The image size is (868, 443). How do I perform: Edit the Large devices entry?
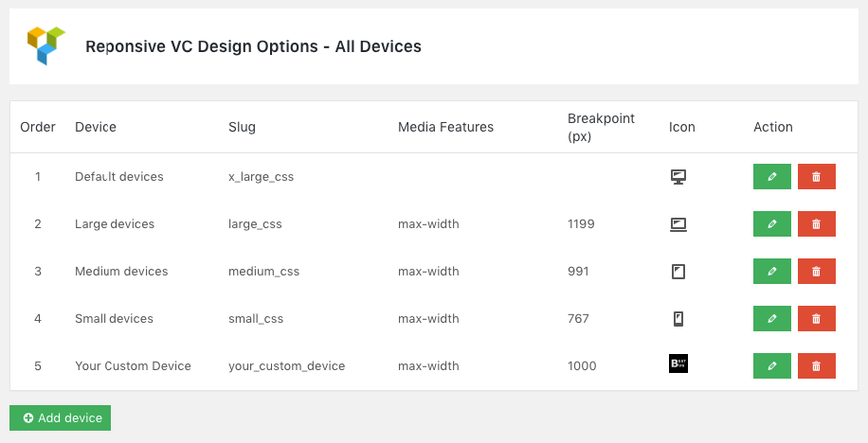click(x=771, y=224)
